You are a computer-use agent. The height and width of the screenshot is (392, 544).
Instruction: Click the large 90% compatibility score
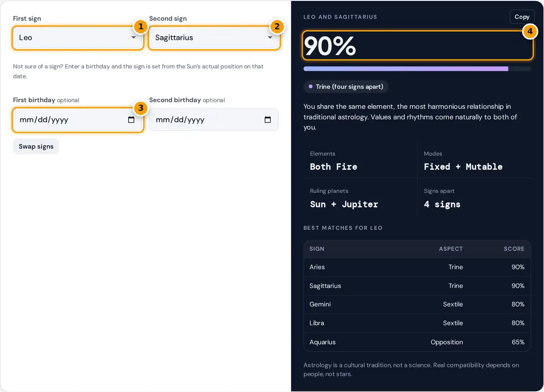[330, 46]
